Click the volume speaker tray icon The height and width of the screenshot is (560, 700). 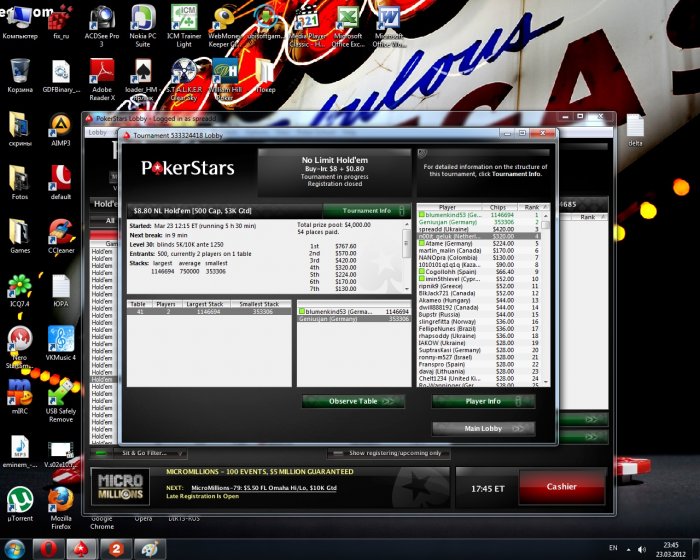point(642,549)
